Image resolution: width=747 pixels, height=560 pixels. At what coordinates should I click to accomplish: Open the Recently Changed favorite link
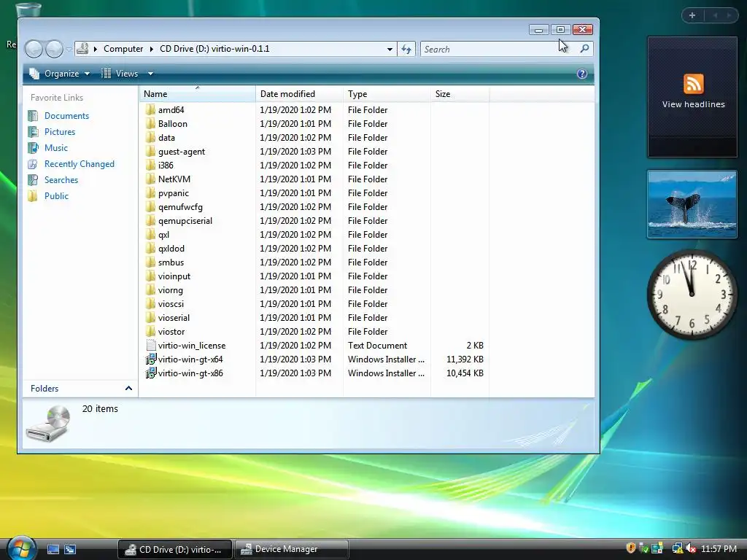coord(80,164)
